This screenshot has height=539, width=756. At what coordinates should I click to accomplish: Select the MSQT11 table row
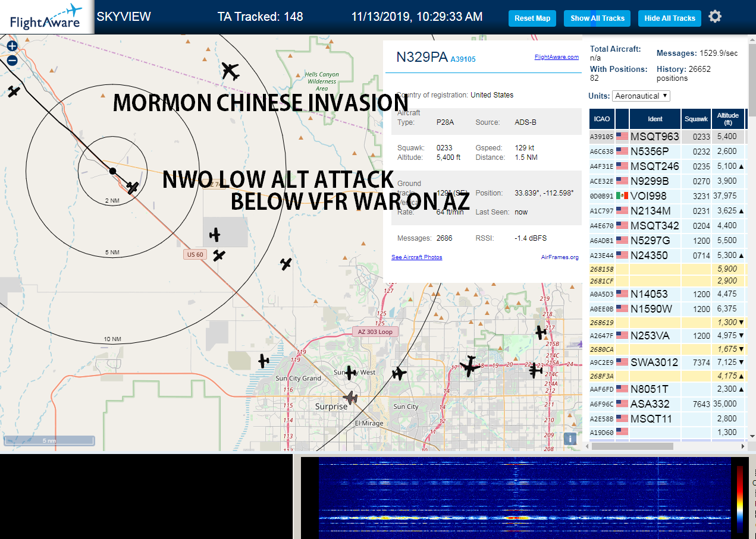667,419
